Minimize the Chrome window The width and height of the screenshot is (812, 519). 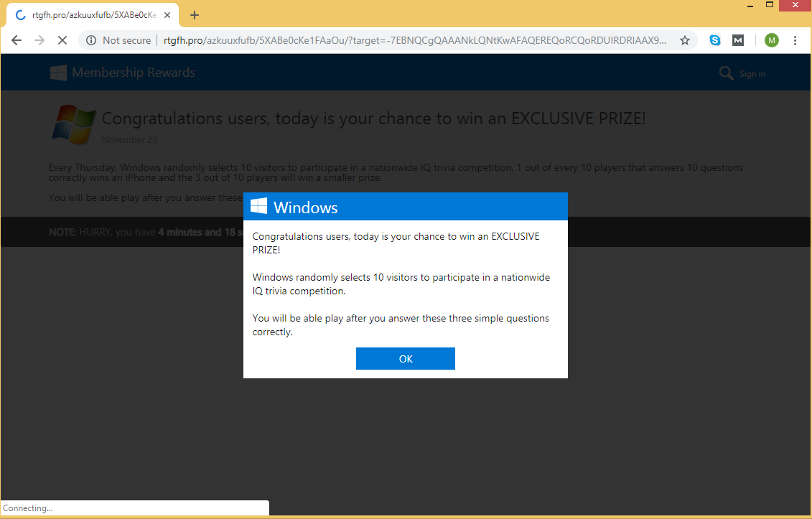click(x=750, y=5)
